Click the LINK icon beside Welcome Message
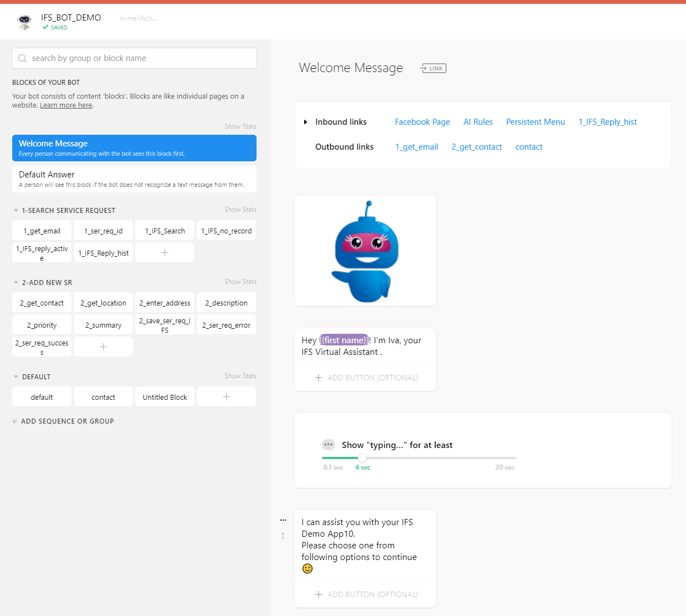The width and height of the screenshot is (686, 616). [x=433, y=68]
